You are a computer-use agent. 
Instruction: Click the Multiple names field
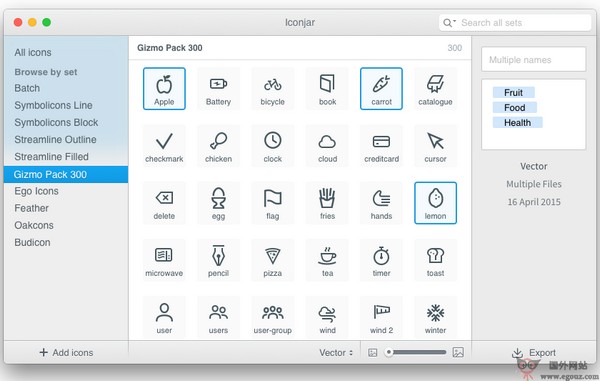pos(533,59)
